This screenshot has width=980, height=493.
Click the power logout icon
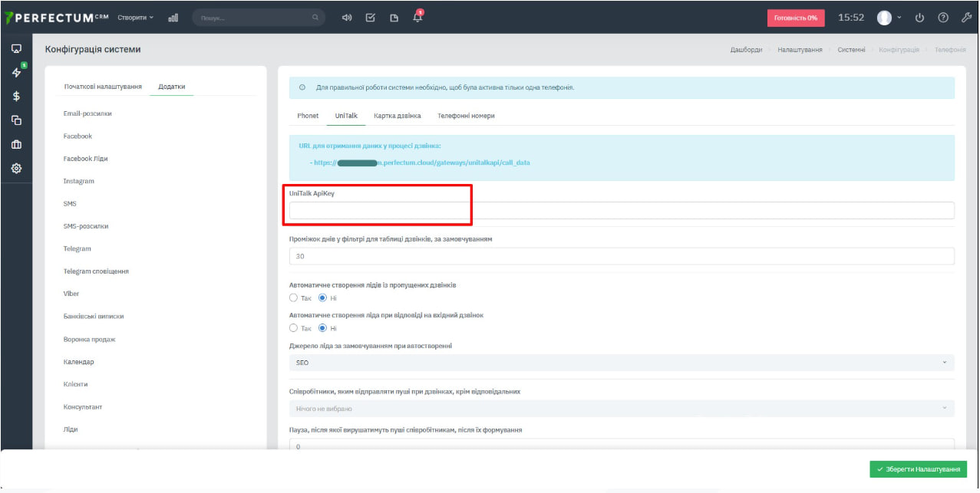click(920, 17)
